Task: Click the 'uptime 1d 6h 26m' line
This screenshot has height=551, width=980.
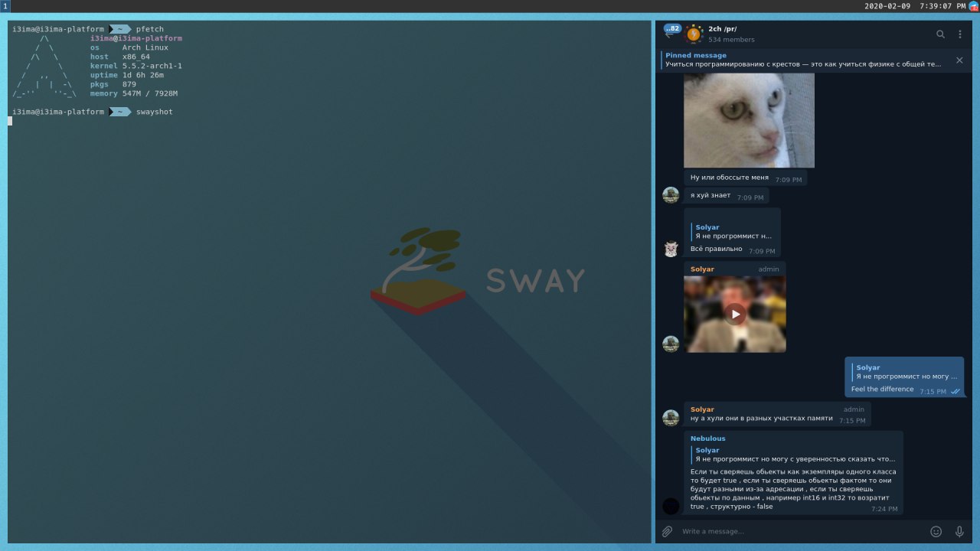Action: (x=127, y=75)
